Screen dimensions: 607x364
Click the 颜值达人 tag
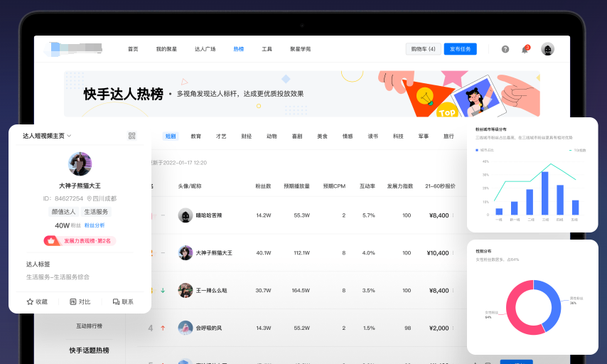click(63, 212)
